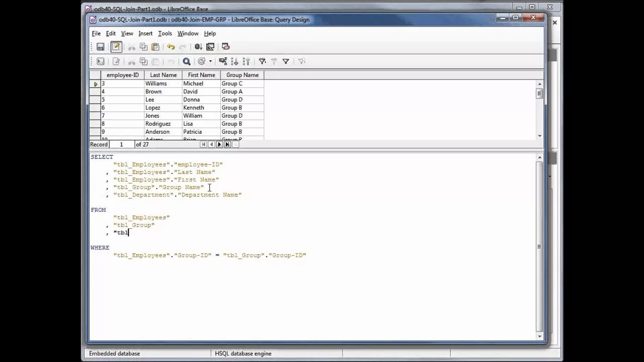Click the SELECT keyword in SQL editor
This screenshot has height=362, width=644.
102,157
